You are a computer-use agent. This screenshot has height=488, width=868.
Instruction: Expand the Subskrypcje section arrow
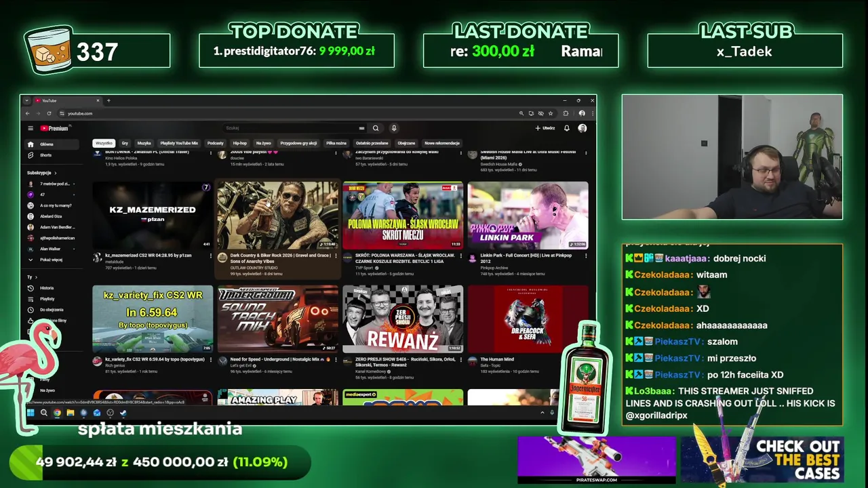click(56, 173)
